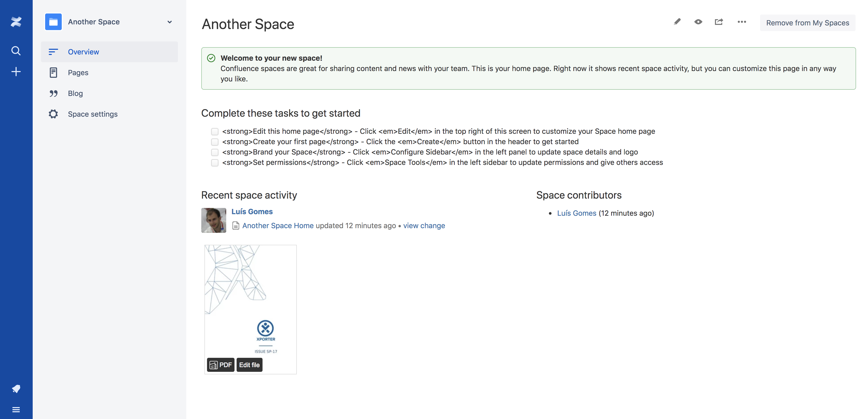Click Remove from My Spaces button
The width and height of the screenshot is (868, 419).
(x=807, y=23)
